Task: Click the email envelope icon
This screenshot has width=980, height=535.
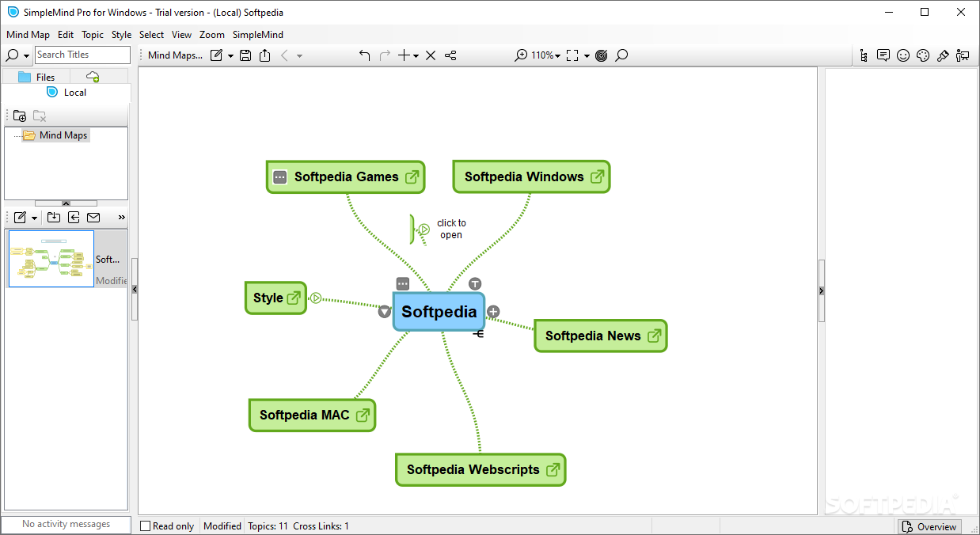Action: 93,218
